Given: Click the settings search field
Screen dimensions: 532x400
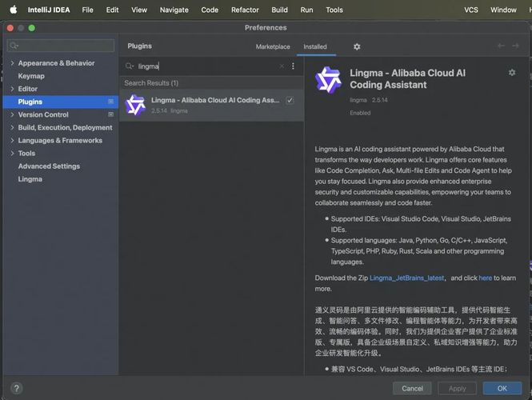Looking at the screenshot, I should pos(61,46).
